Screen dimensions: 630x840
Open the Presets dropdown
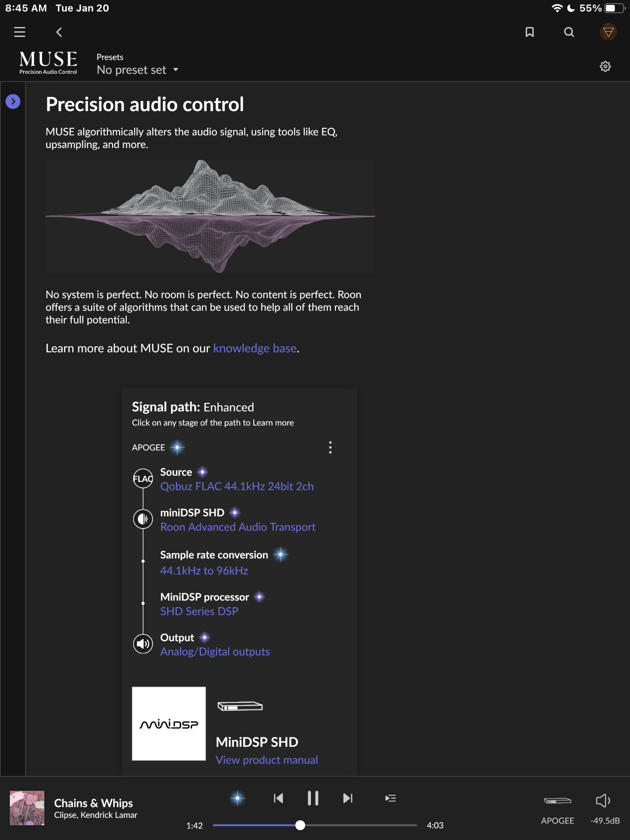tap(137, 70)
